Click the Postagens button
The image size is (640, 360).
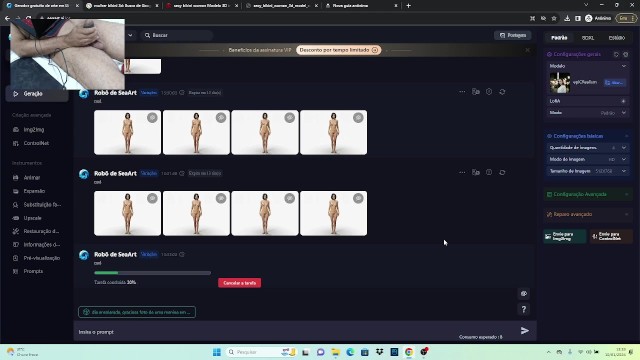tap(513, 36)
